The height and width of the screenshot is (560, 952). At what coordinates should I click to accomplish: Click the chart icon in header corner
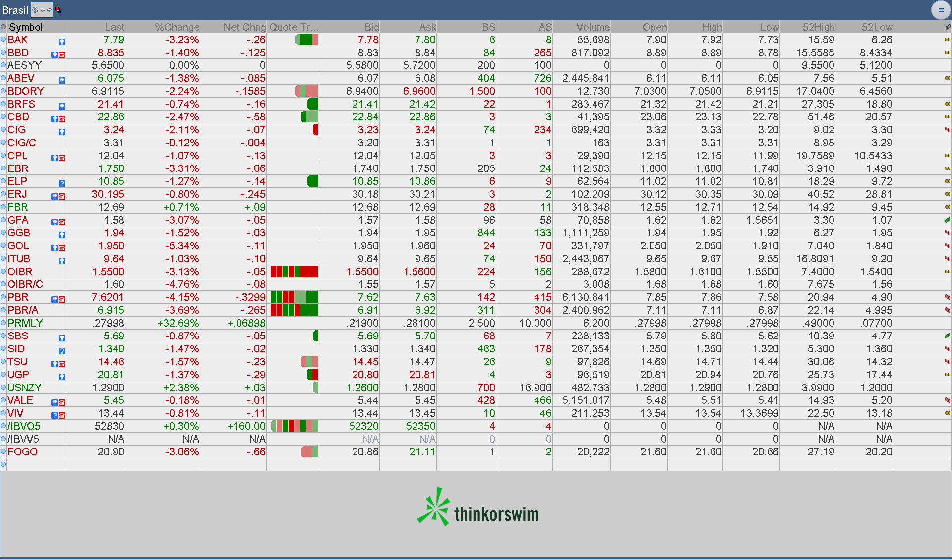(x=948, y=27)
